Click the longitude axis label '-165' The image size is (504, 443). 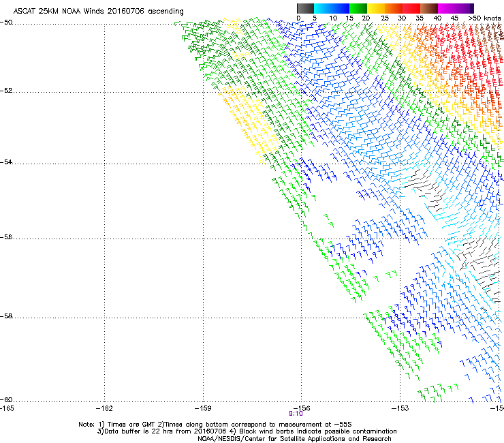pyautogui.click(x=7, y=408)
